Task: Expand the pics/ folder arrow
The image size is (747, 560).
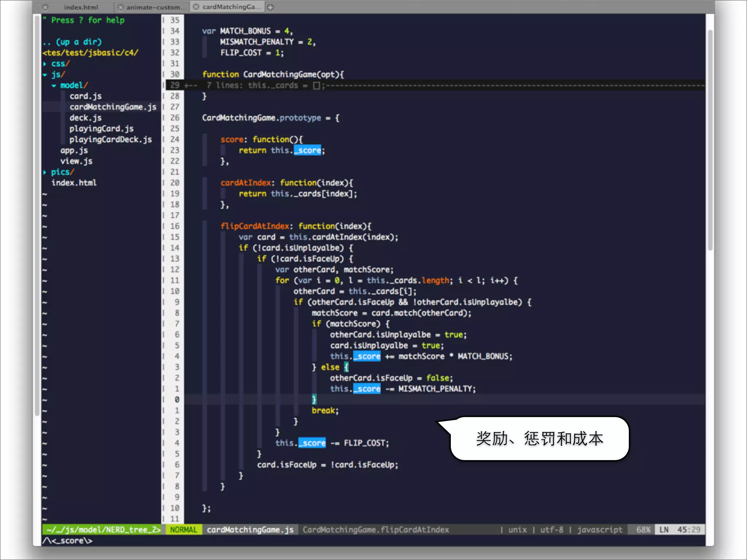Action: tap(45, 172)
